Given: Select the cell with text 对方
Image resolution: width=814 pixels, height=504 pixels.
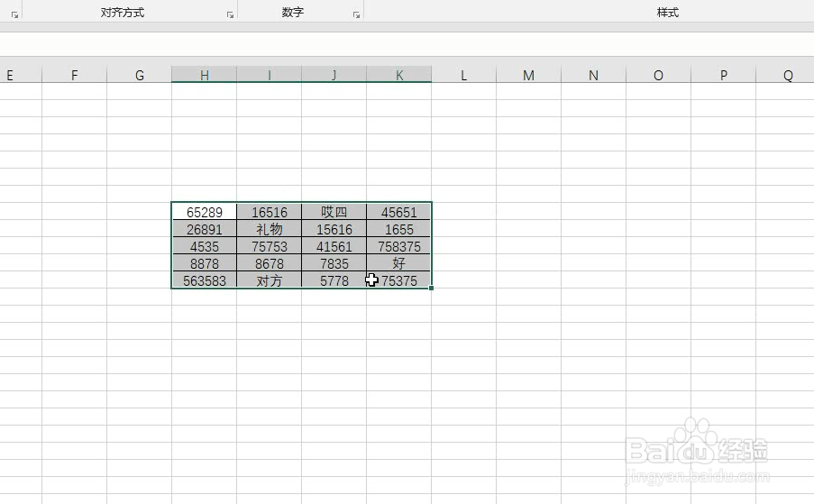Looking at the screenshot, I should [269, 279].
